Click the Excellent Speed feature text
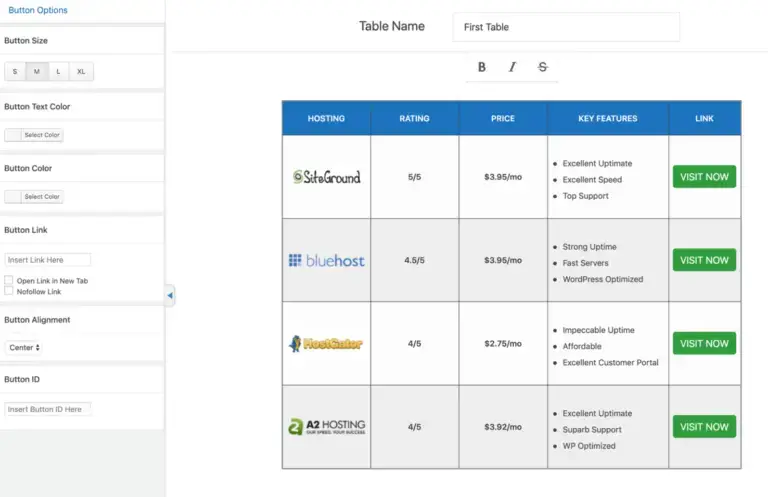This screenshot has height=497, width=768. point(592,180)
